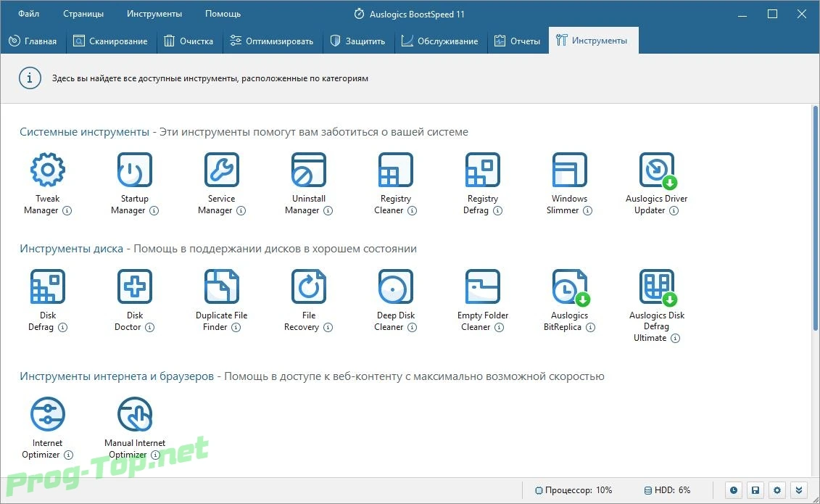Show info for Uninstall Manager
The width and height of the screenshot is (820, 504).
tap(328, 211)
